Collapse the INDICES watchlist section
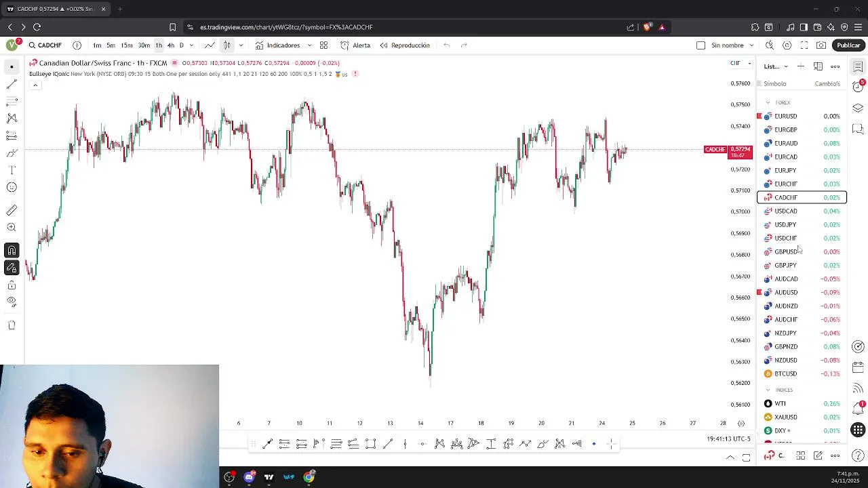The height and width of the screenshot is (488, 868). [768, 390]
